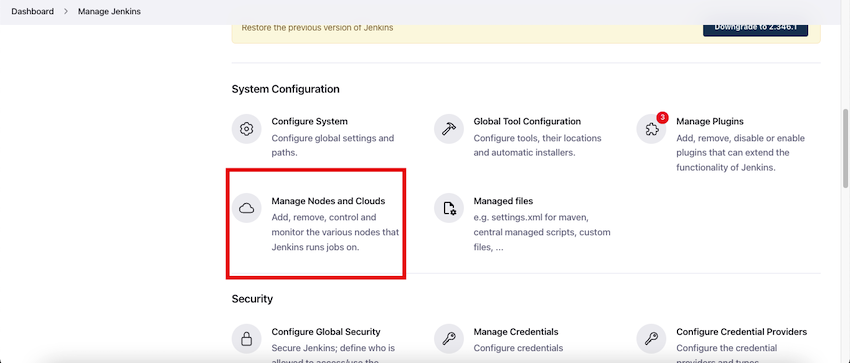
Task: Expand the breadcrumb chevron after Dashboard
Action: pyautogui.click(x=66, y=11)
